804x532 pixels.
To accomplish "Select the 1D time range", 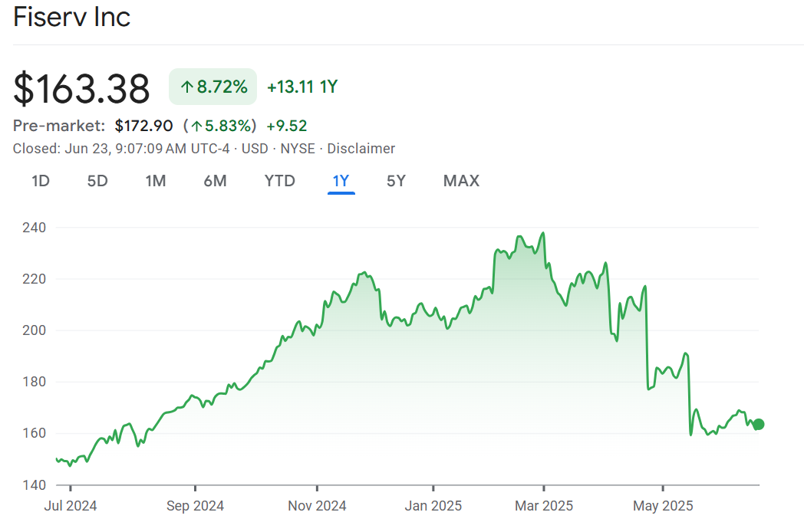I will (41, 181).
